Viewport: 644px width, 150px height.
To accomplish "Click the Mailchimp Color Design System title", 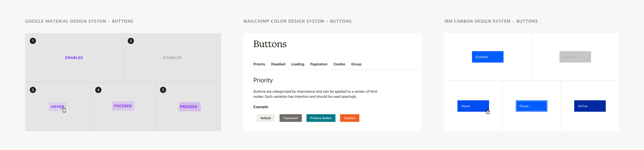I will (297, 21).
